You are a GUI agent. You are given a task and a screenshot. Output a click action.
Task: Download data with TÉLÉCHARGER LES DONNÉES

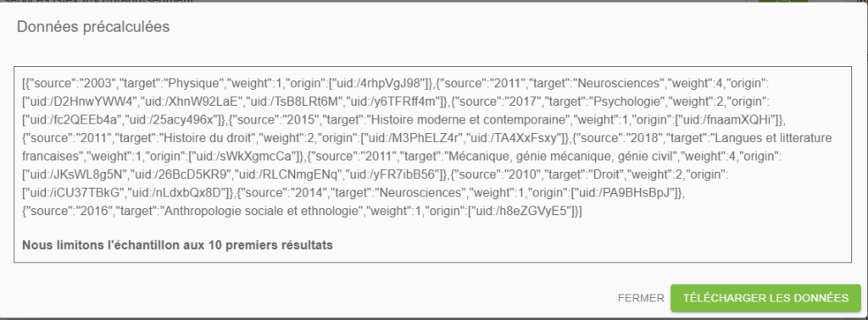(765, 298)
